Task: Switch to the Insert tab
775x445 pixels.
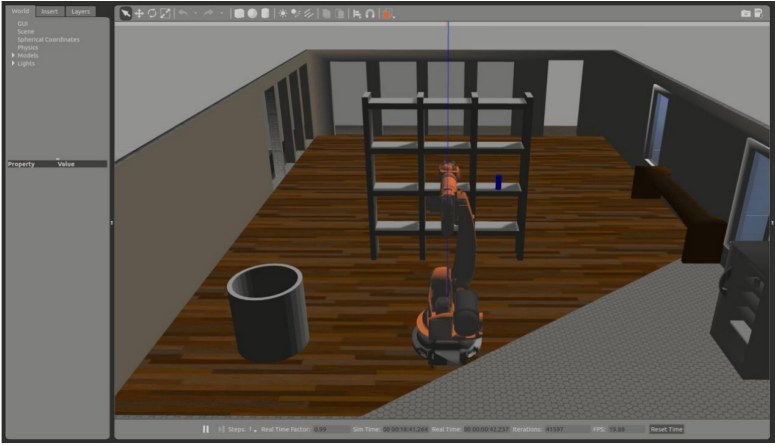Action: coord(49,11)
